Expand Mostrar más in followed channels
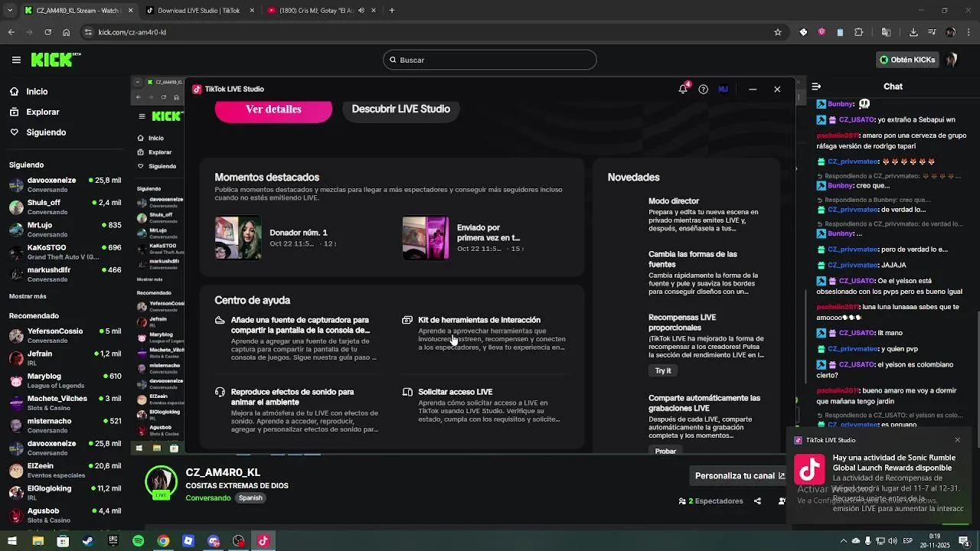 28,296
